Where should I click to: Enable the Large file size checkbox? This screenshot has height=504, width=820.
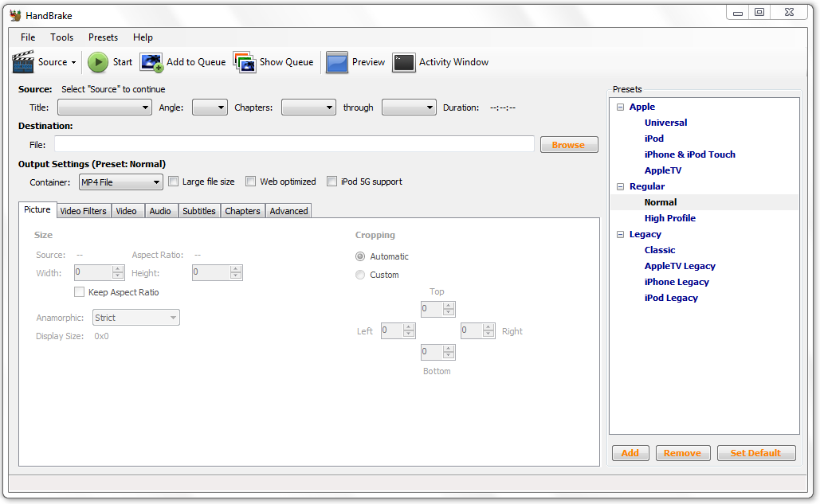[x=174, y=182]
